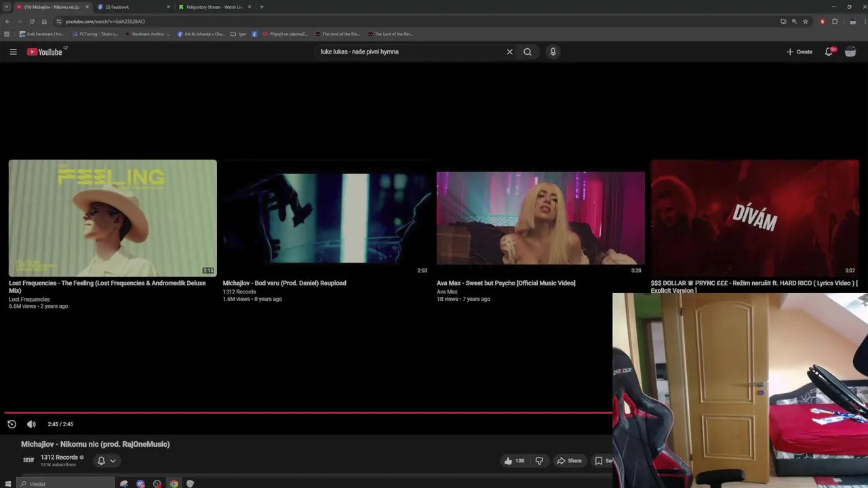868x488 pixels.
Task: Open the Ava Max channel name
Action: (x=447, y=292)
